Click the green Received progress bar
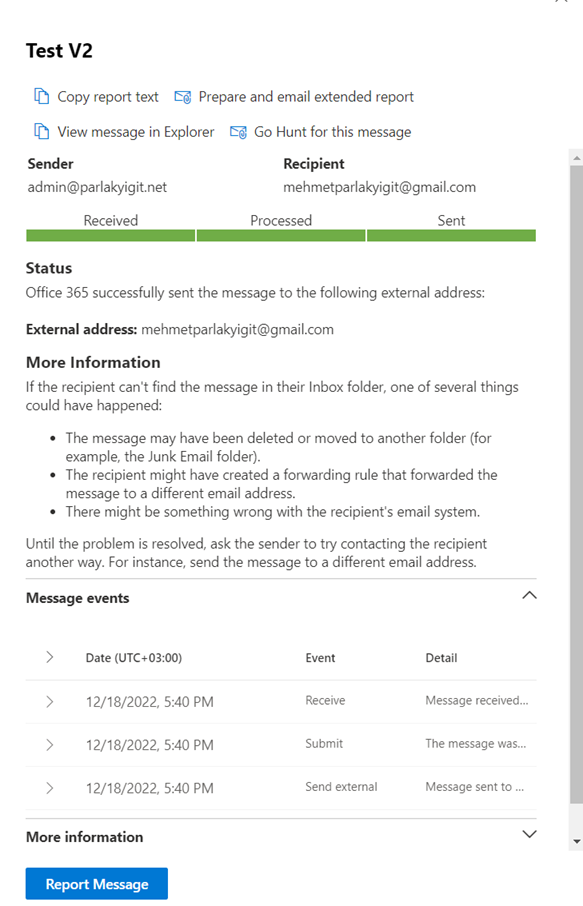 click(110, 235)
